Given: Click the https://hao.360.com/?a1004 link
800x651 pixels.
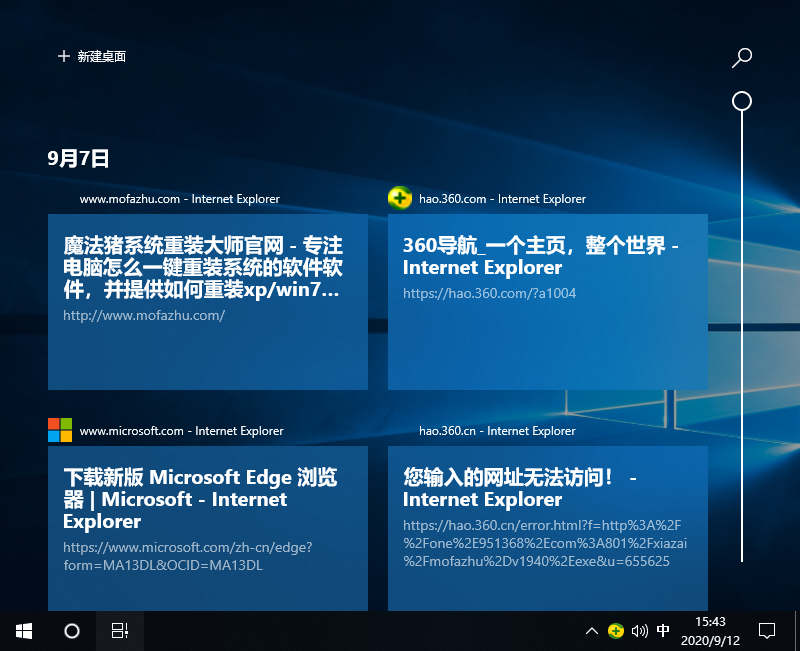Looking at the screenshot, I should click(x=490, y=293).
